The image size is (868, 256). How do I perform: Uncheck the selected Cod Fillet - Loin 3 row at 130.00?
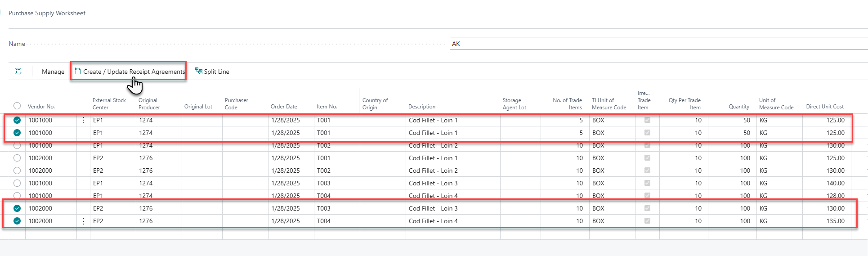click(x=17, y=208)
